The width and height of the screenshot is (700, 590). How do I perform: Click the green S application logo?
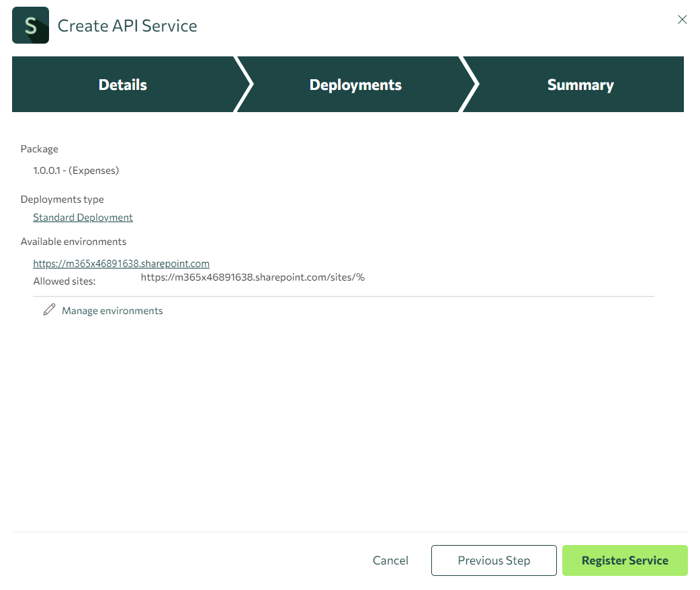click(x=30, y=26)
